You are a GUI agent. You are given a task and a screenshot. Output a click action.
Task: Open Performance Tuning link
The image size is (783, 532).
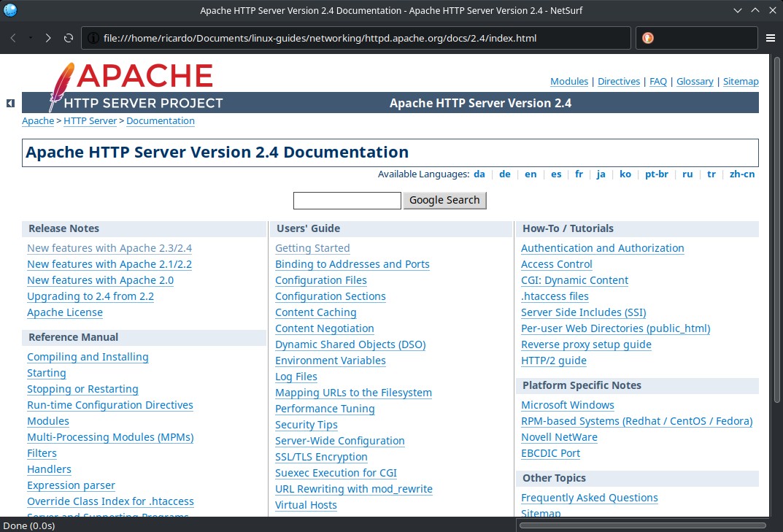pyautogui.click(x=325, y=409)
